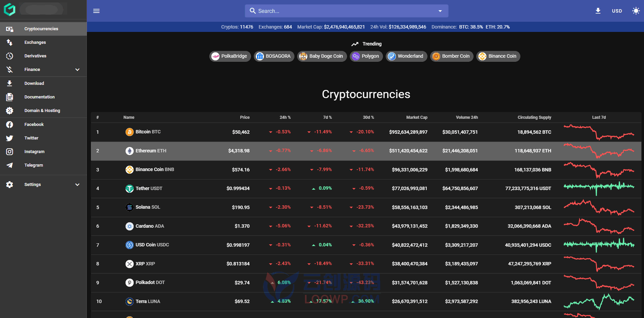Sort by 7d % column header
This screenshot has height=318, width=644.
click(327, 117)
